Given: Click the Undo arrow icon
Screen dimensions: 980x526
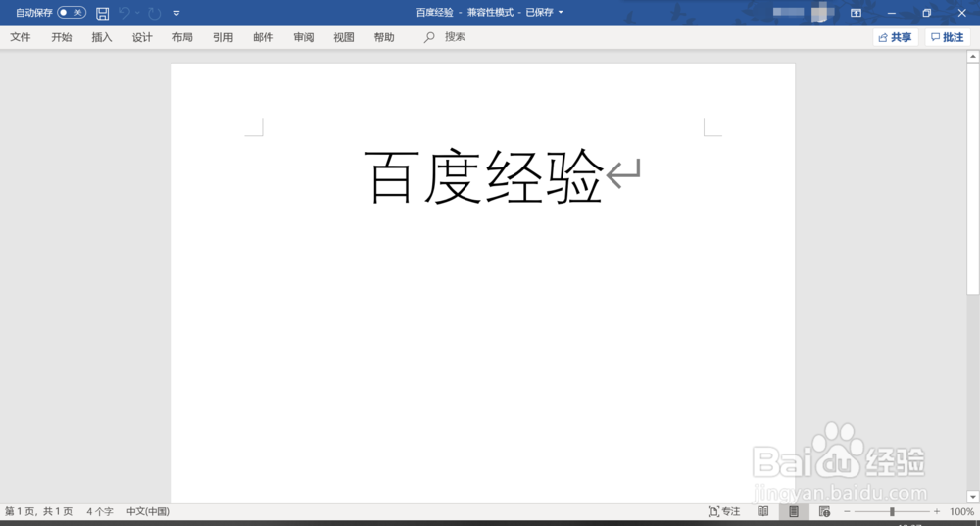Looking at the screenshot, I should point(124,13).
